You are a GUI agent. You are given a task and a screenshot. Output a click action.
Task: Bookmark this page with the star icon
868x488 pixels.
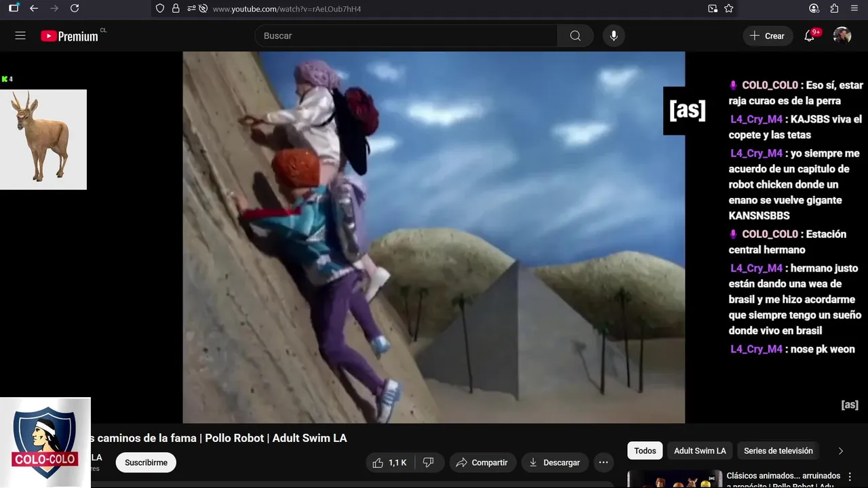tap(729, 8)
